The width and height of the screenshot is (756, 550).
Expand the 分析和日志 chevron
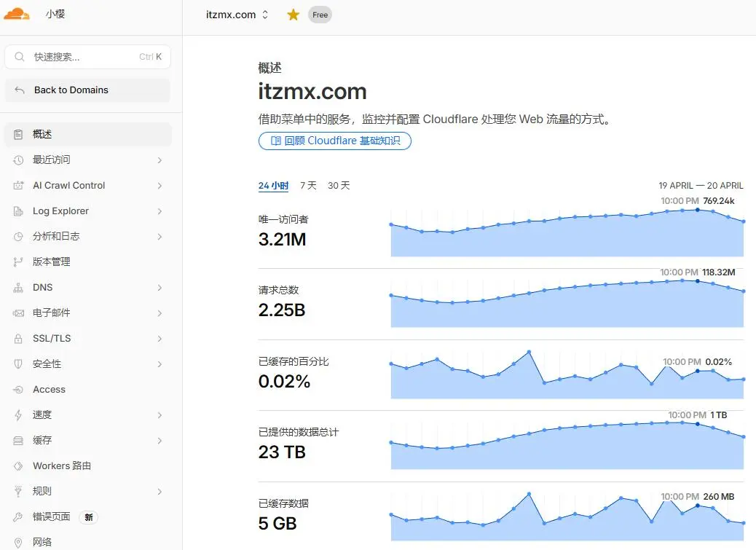[x=160, y=237]
